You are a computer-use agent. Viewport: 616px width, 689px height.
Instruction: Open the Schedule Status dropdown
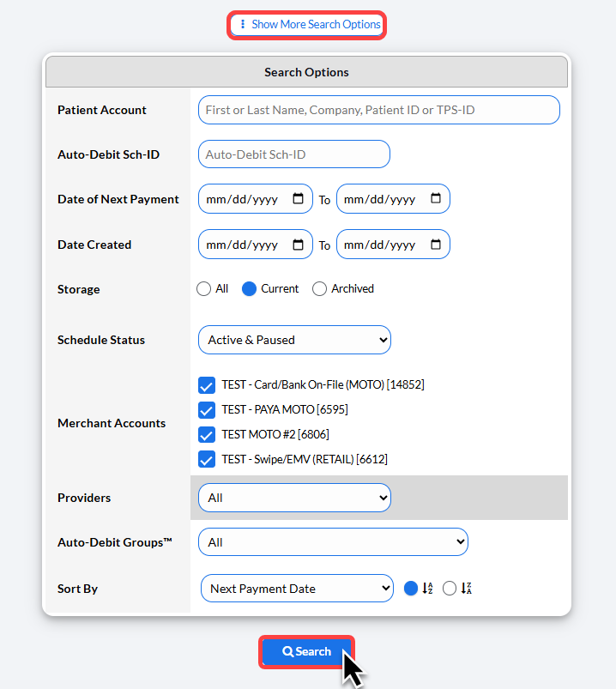coord(294,340)
